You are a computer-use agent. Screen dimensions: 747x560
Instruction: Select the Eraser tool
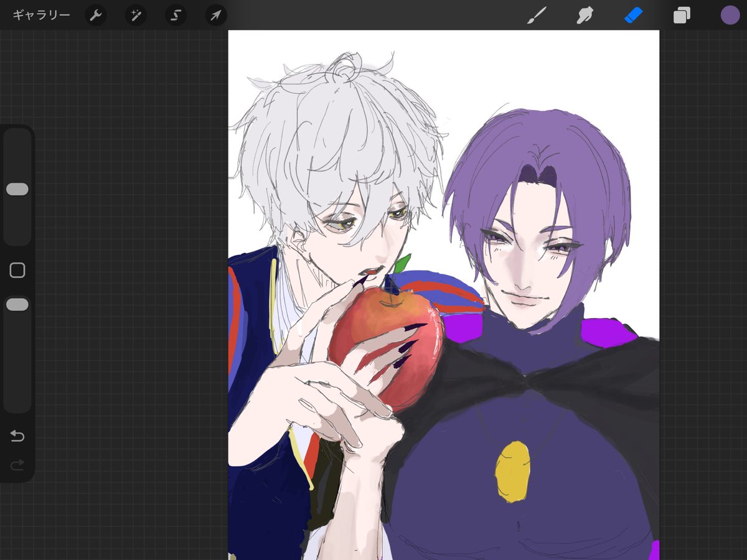click(633, 15)
